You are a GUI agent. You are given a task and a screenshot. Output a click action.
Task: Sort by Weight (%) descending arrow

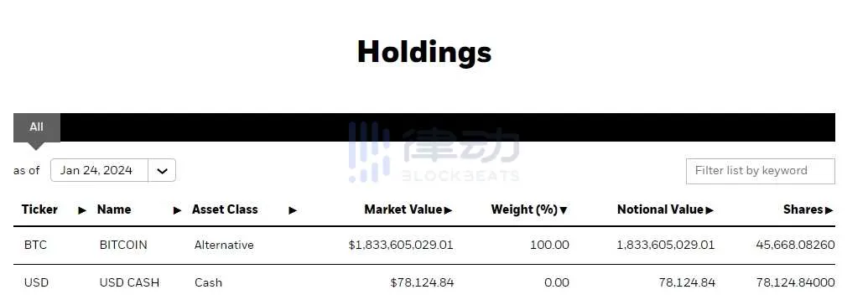pyautogui.click(x=564, y=210)
